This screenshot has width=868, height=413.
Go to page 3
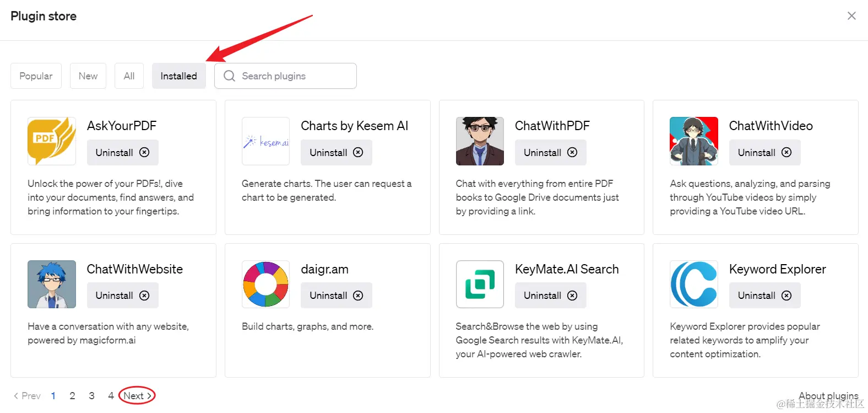click(91, 395)
